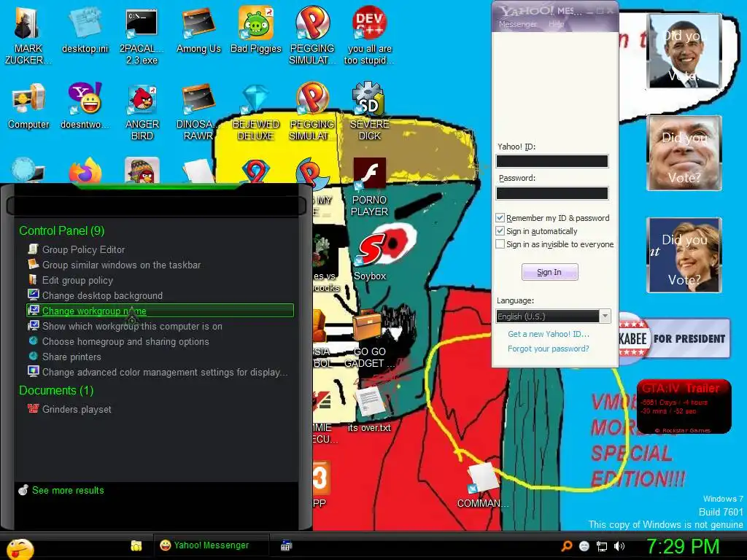
Task: Open the SD gear desktop shortcut
Action: pyautogui.click(x=369, y=112)
